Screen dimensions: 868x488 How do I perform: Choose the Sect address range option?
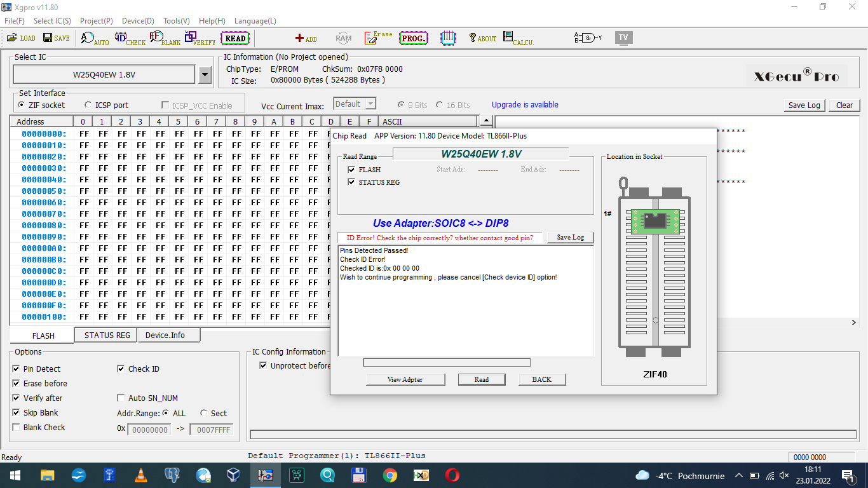(x=204, y=413)
